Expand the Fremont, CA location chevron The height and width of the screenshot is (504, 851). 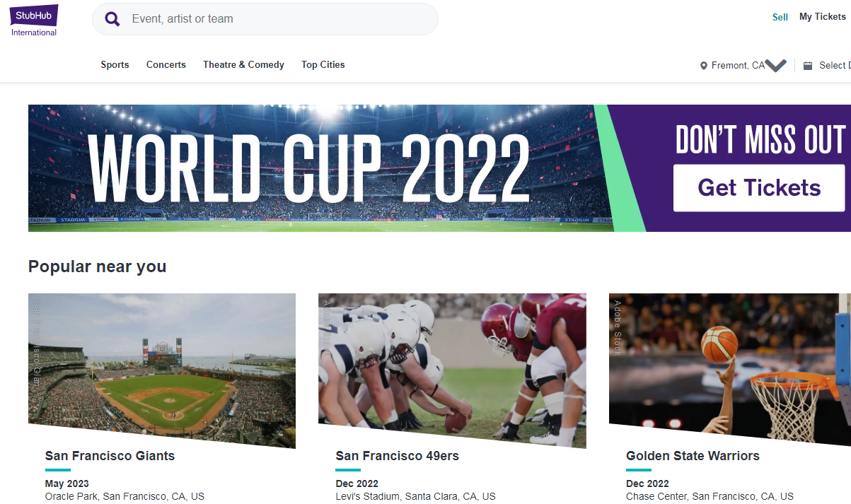(x=776, y=66)
